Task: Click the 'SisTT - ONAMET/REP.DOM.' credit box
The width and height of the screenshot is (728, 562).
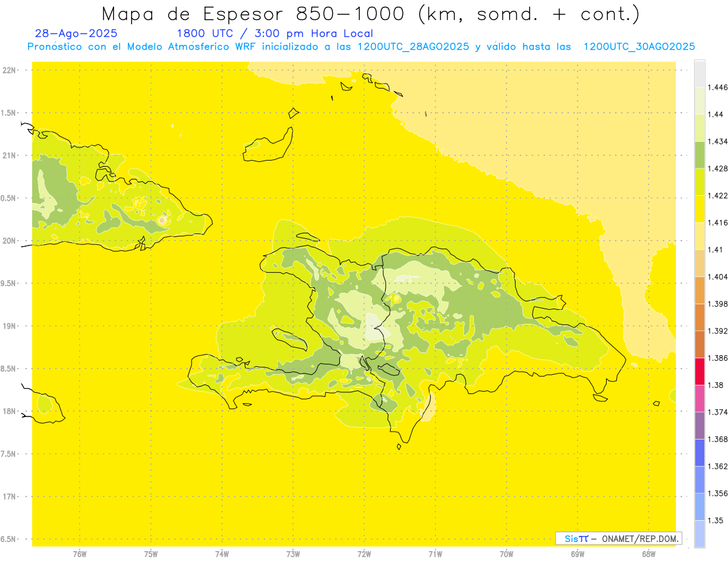Action: (x=619, y=538)
